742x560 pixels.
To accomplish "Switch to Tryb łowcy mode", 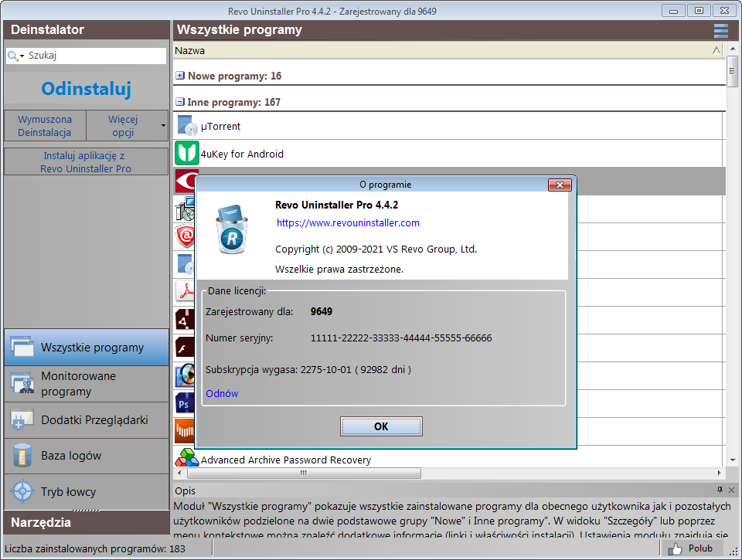I will [87, 492].
